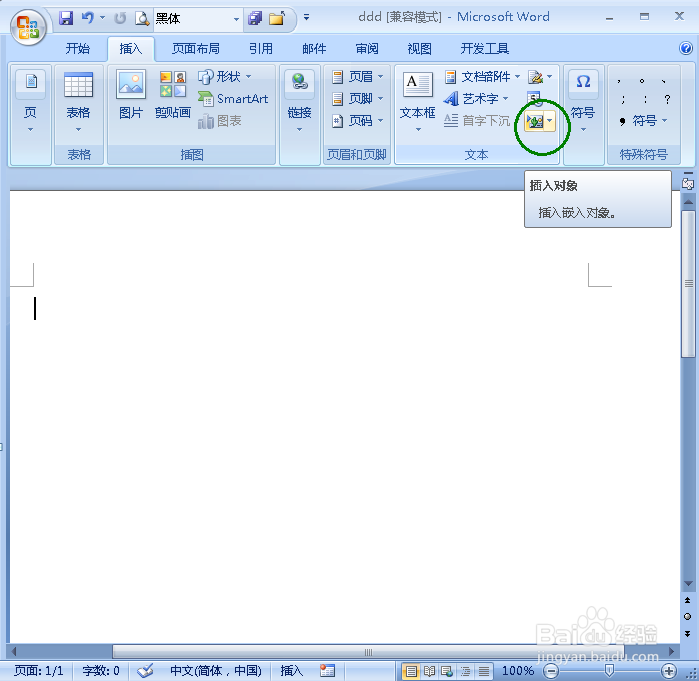Click the Redo icon in quick access toolbar
This screenshot has height=681, width=699.
click(120, 18)
